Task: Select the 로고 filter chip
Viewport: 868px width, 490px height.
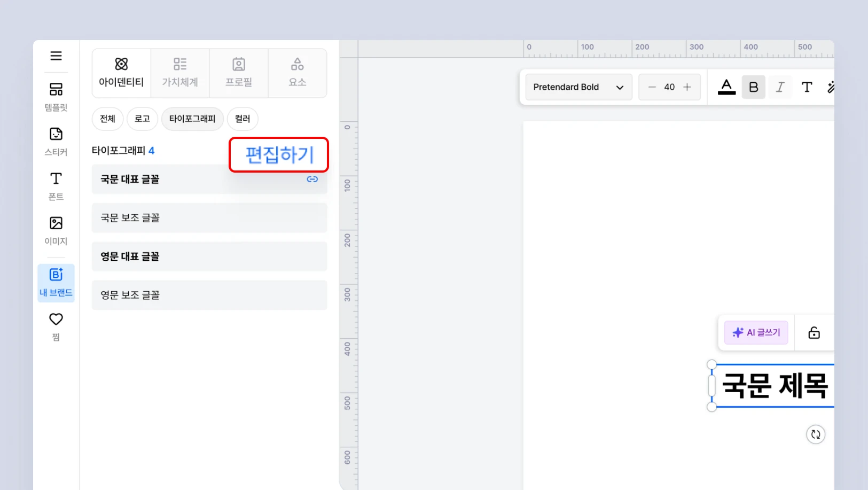Action: point(142,119)
